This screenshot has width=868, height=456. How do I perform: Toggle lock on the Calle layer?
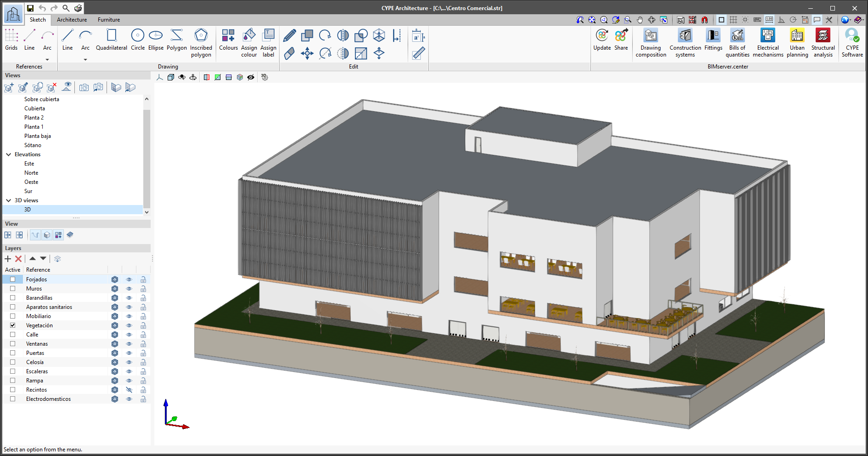[x=143, y=335]
